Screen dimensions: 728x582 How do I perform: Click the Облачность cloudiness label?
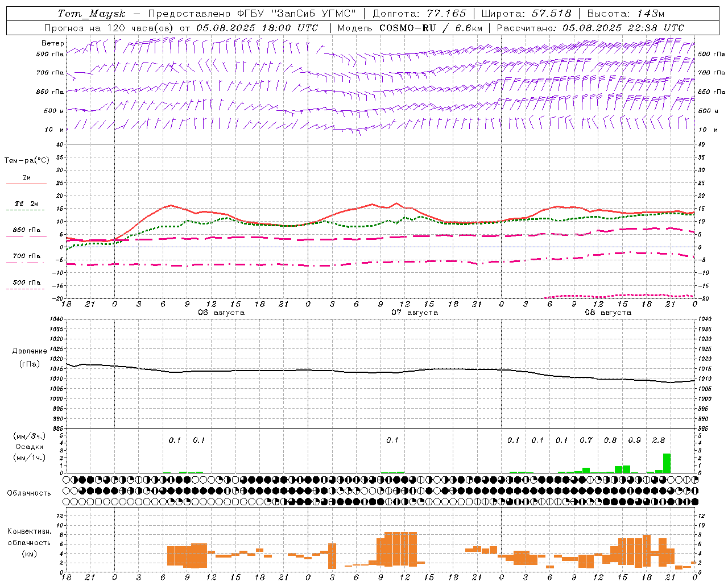point(29,493)
